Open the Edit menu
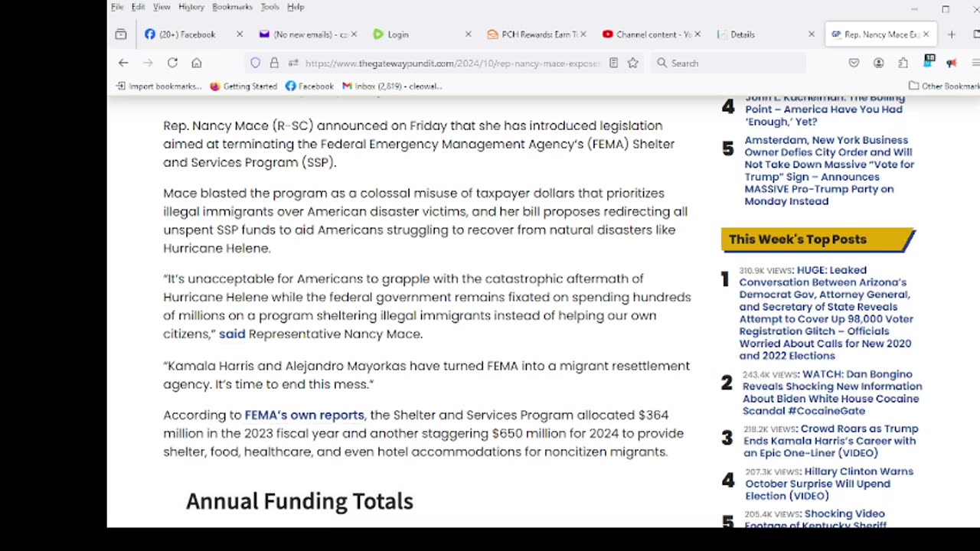Viewport: 980px width, 551px height. point(138,7)
